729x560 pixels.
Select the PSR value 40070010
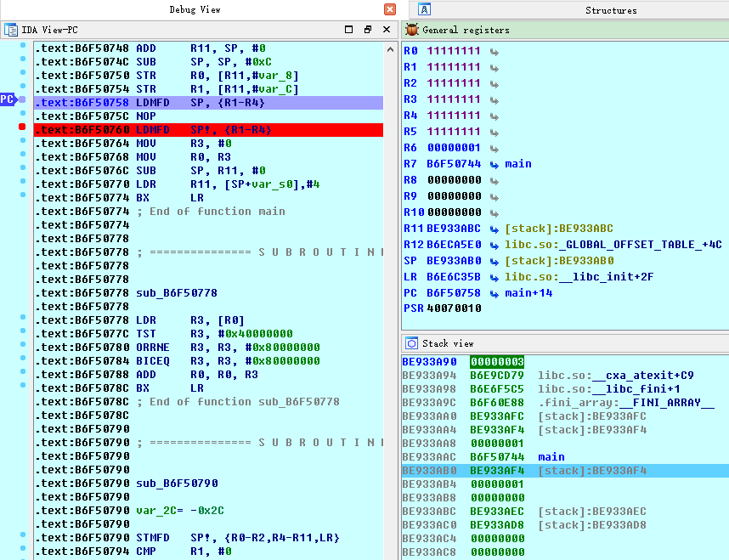[x=454, y=308]
